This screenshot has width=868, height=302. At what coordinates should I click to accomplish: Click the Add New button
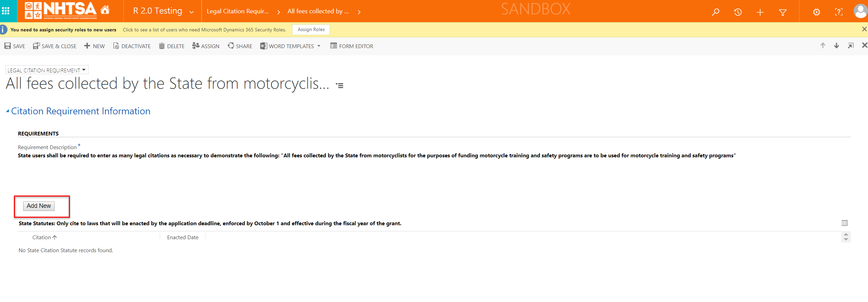(39, 206)
